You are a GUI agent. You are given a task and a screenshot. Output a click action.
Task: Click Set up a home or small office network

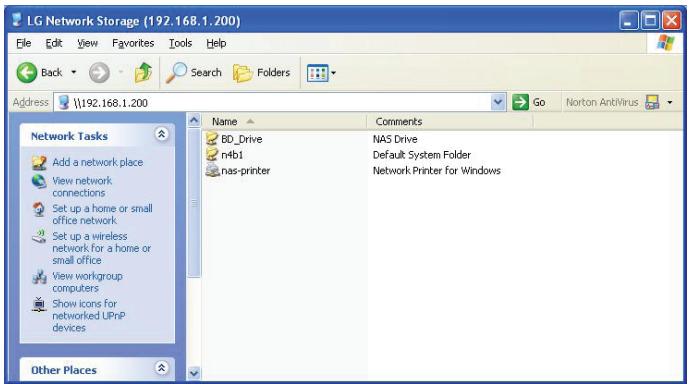click(x=103, y=214)
